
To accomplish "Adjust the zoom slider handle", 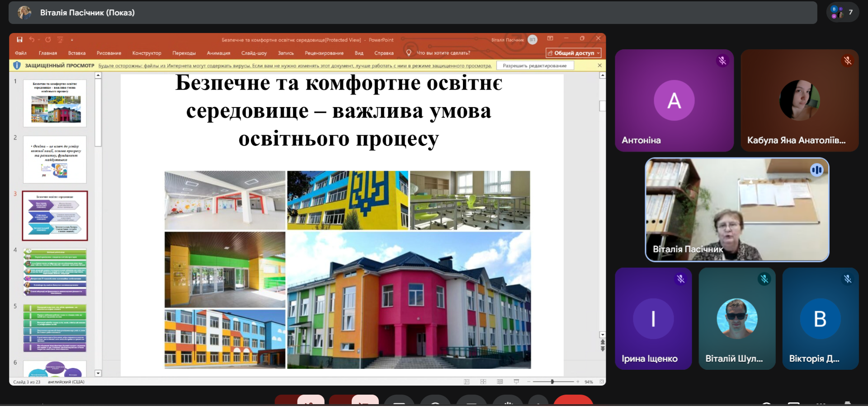I will (552, 382).
